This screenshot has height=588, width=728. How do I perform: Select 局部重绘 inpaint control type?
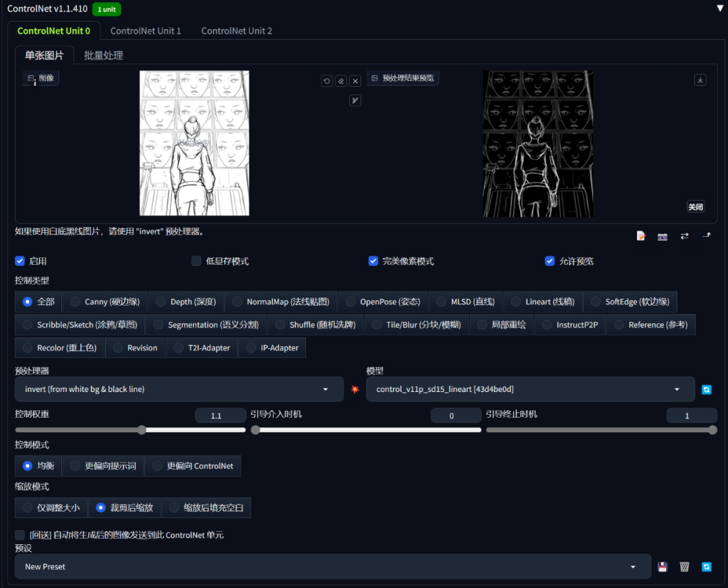point(502,325)
